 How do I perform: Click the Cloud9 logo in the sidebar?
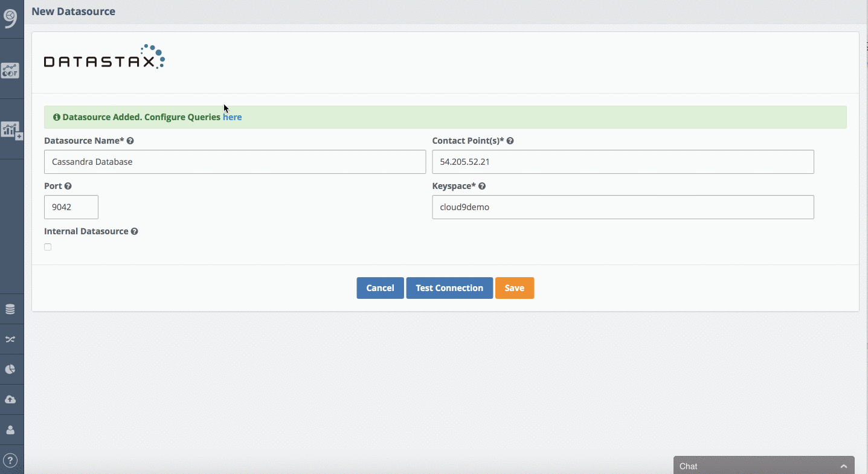pos(10,18)
